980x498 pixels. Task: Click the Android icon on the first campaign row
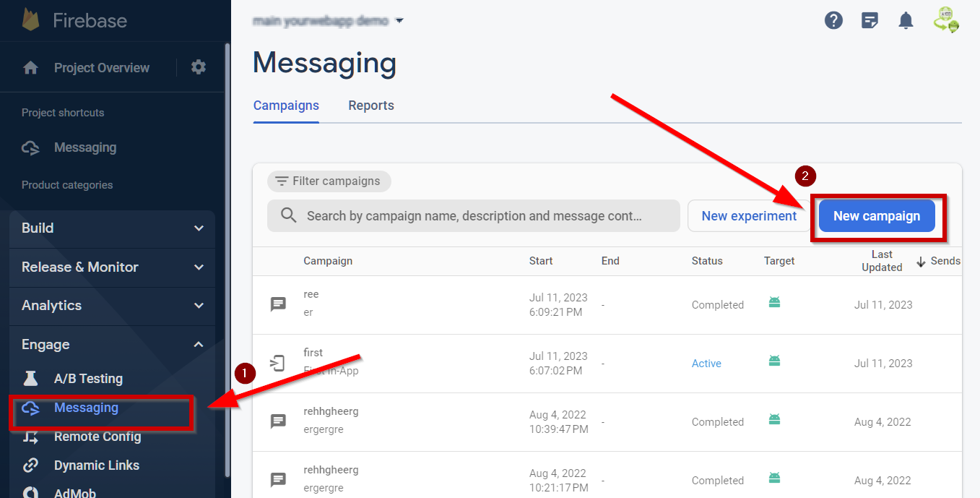click(774, 302)
